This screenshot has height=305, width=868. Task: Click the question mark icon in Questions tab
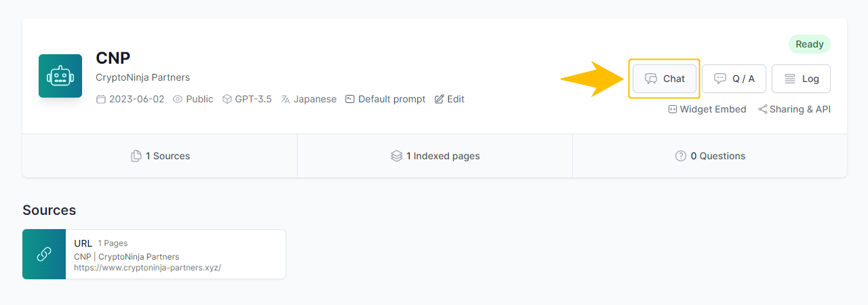coord(681,156)
